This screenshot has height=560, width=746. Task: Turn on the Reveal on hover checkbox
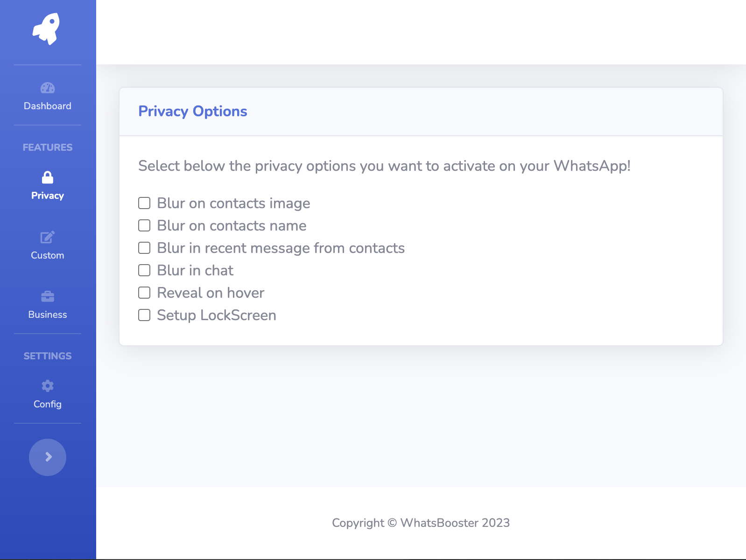(x=144, y=293)
